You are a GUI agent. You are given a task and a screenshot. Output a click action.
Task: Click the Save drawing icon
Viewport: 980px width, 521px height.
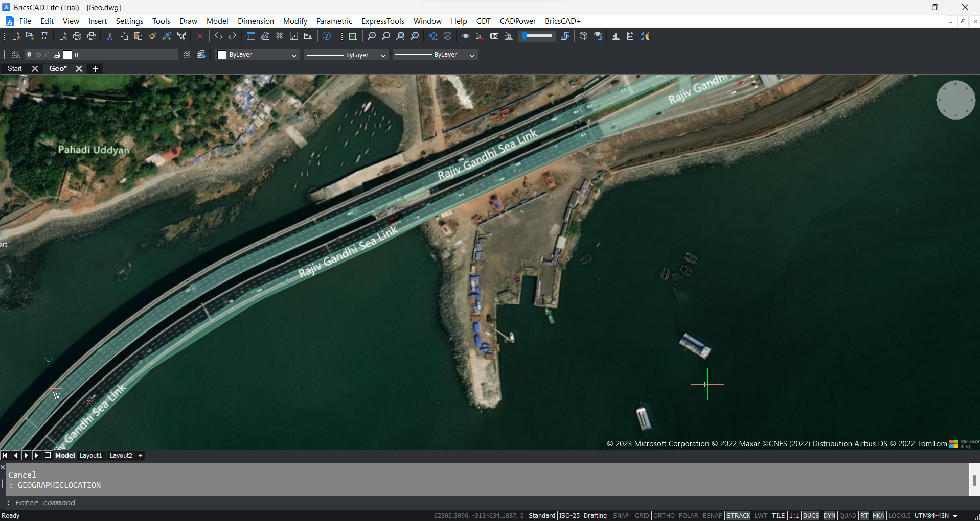pyautogui.click(x=44, y=36)
